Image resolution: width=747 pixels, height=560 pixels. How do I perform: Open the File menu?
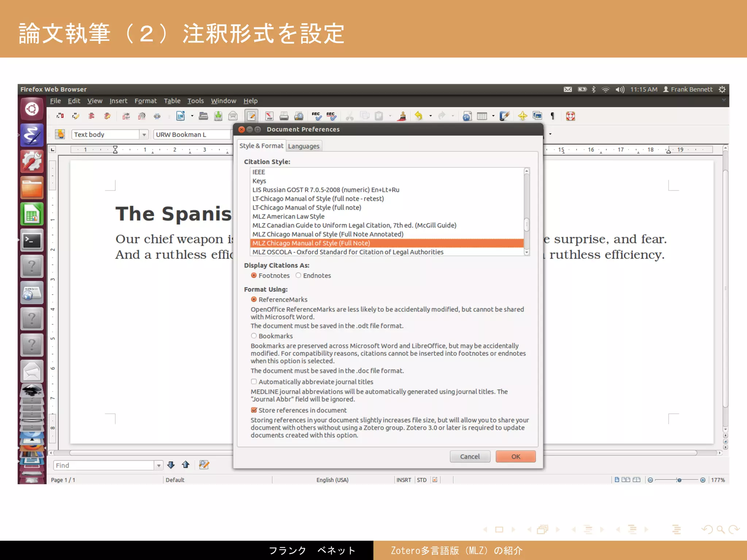(x=55, y=101)
